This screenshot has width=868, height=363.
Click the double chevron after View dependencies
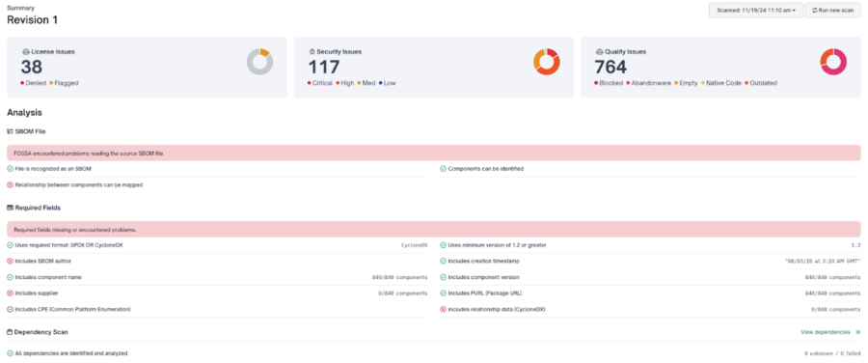coord(857,332)
